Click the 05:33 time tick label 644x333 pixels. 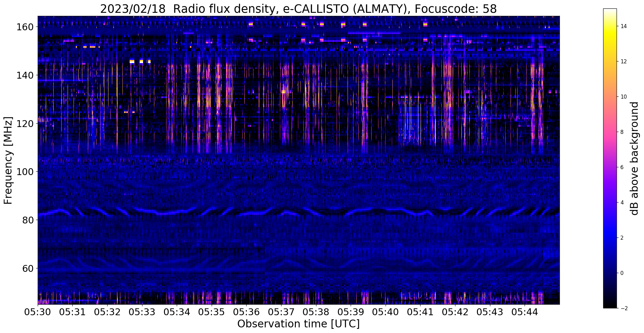click(142, 312)
